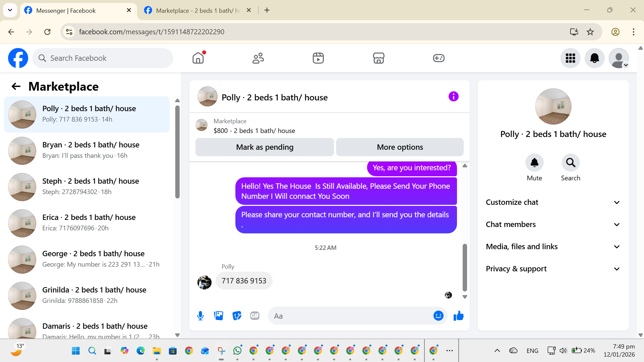This screenshot has width=644, height=362.
Task: Expand Customize chat section
Action: [553, 202]
